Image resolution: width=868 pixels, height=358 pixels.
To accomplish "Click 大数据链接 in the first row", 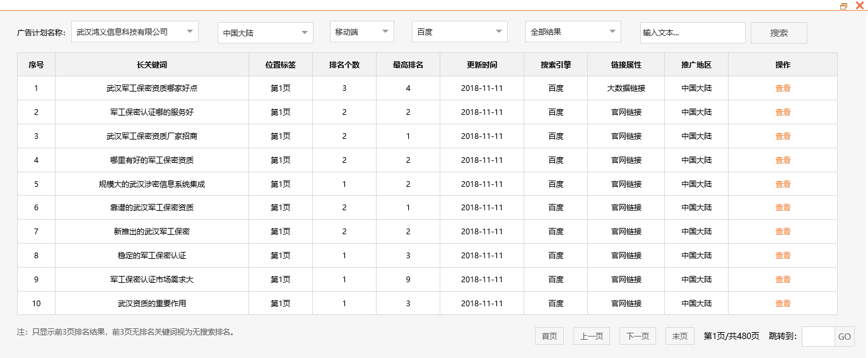I will (626, 88).
